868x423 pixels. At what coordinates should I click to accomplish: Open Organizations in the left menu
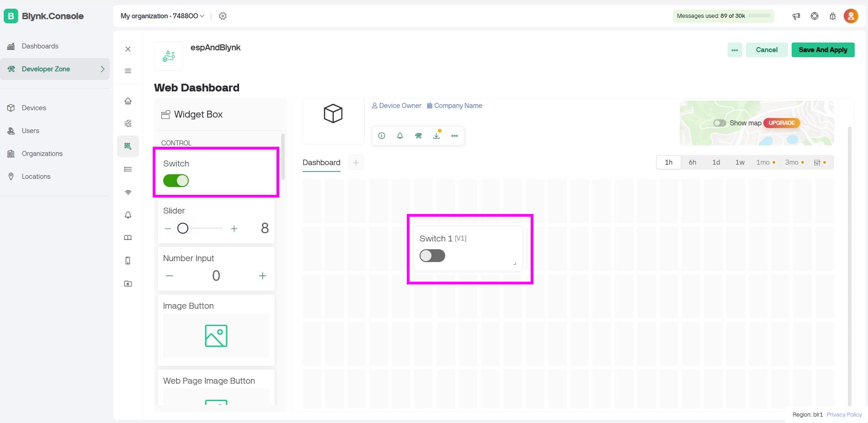coord(55,154)
